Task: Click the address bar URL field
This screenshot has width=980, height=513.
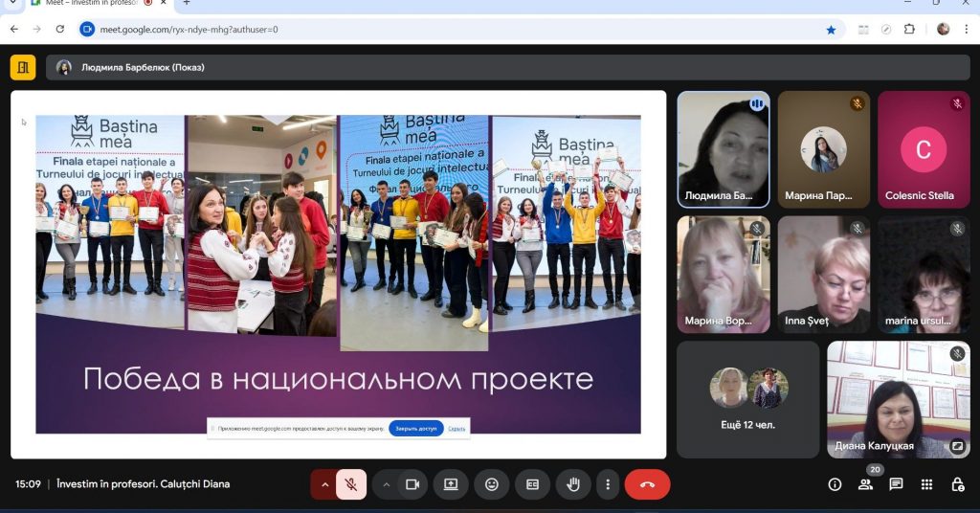Action: (431, 30)
